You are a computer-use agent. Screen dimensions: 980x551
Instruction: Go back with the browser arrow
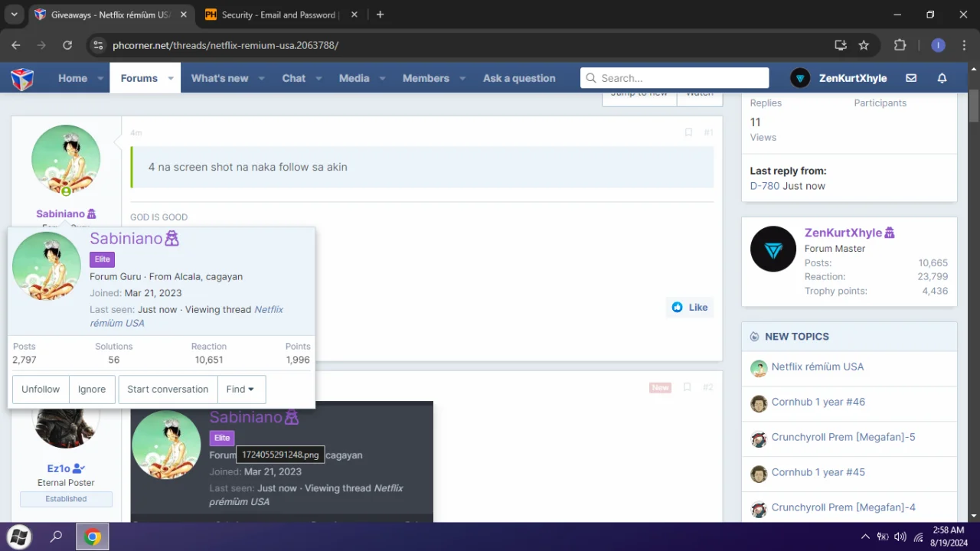(x=16, y=45)
